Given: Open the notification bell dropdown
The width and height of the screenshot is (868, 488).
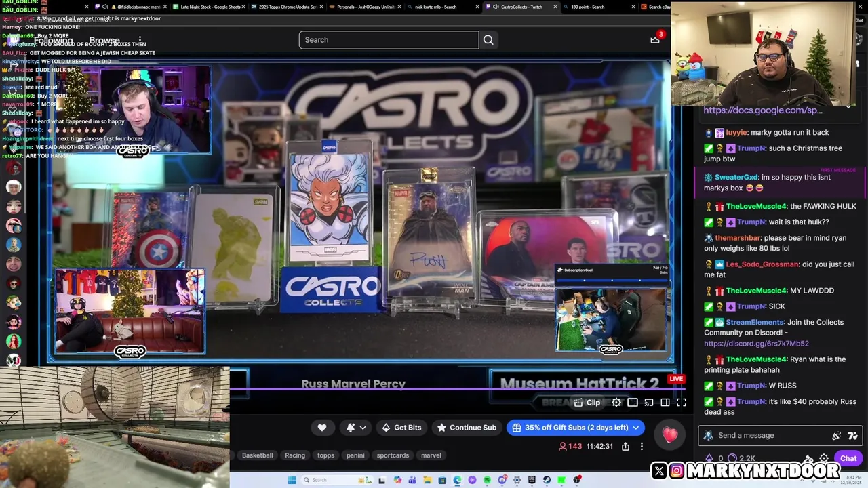Looking at the screenshot, I should click(356, 428).
